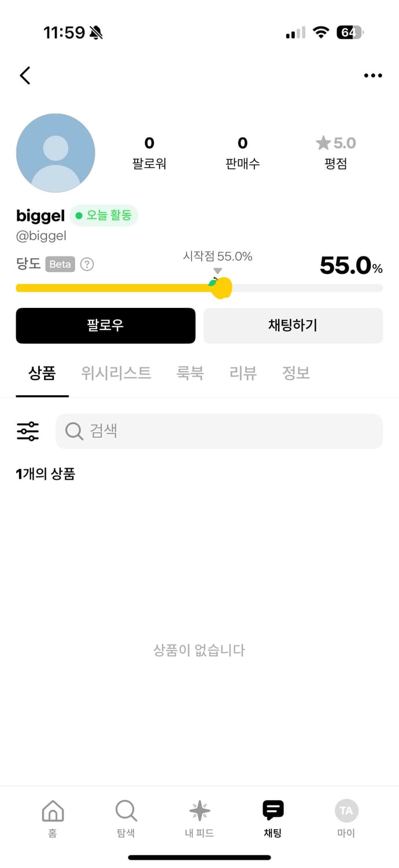This screenshot has width=399, height=868.
Task: Tap the filter settings icon beside search
Action: coord(27,431)
